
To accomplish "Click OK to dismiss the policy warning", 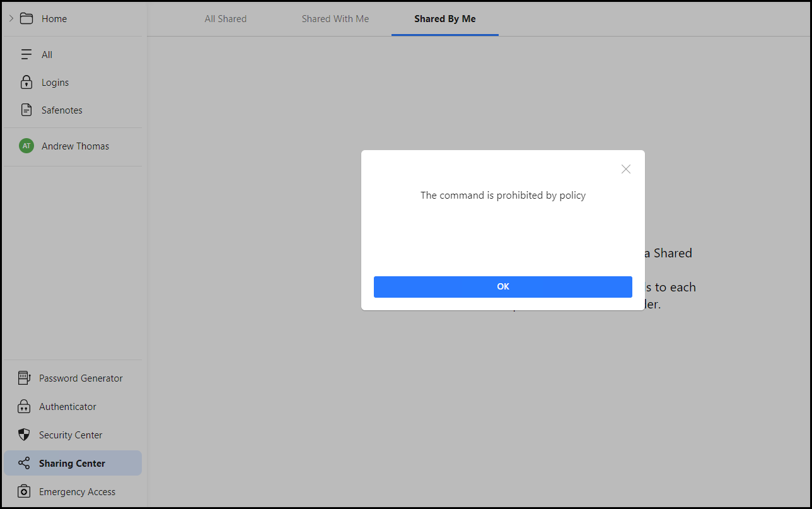I will pos(502,286).
